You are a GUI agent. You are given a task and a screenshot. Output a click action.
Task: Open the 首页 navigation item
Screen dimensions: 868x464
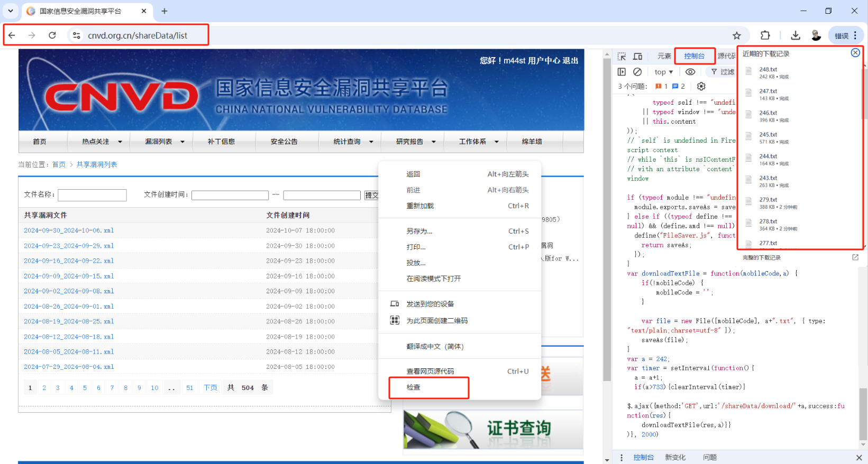pyautogui.click(x=40, y=142)
